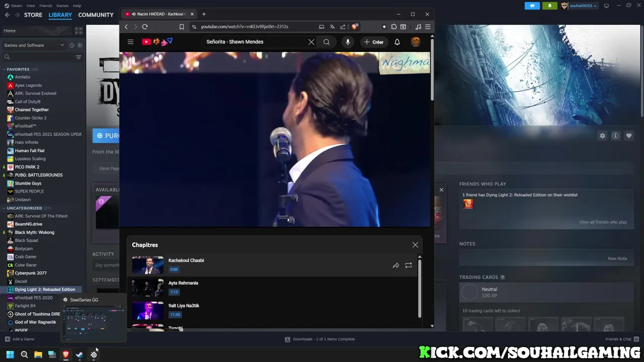Run YouTube search magnifier button

(x=327, y=42)
